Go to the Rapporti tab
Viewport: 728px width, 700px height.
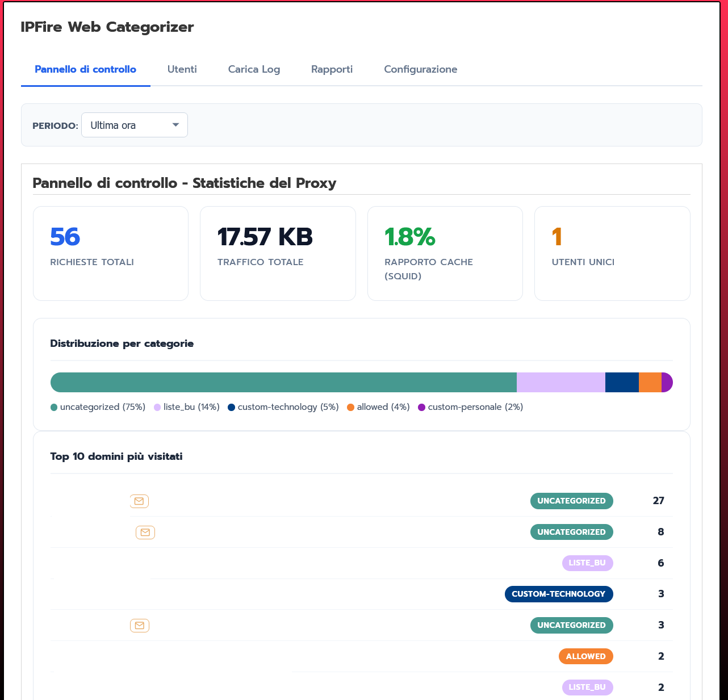tap(332, 69)
